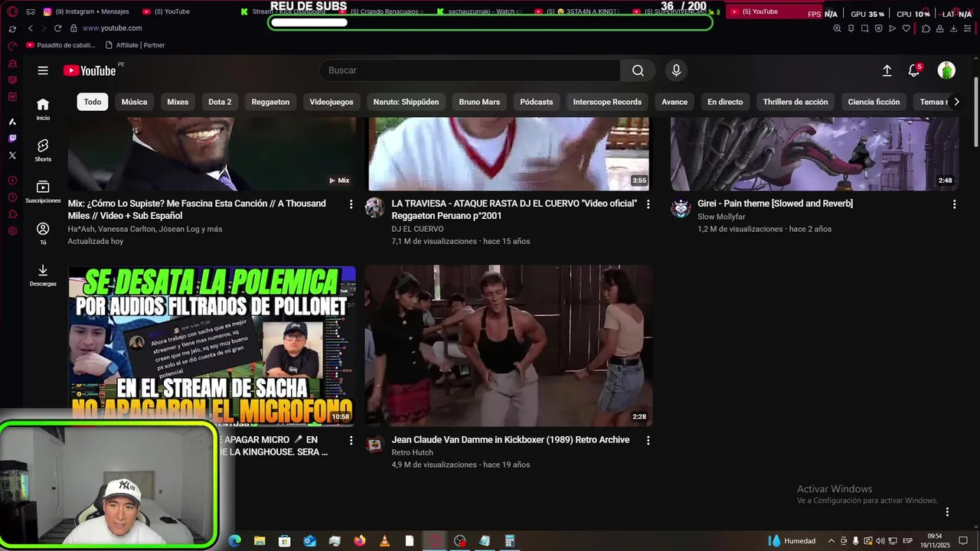Open the Retro Hutch channel avatar

374,444
